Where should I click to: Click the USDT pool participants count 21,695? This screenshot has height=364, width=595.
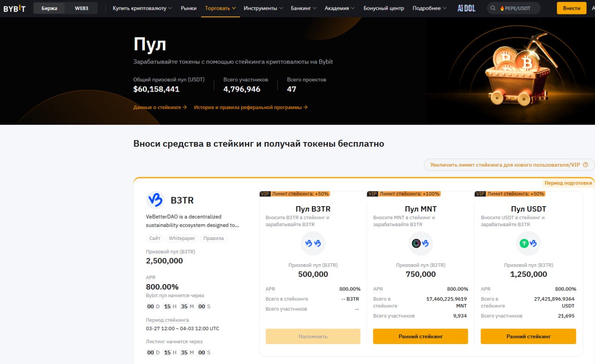566,316
